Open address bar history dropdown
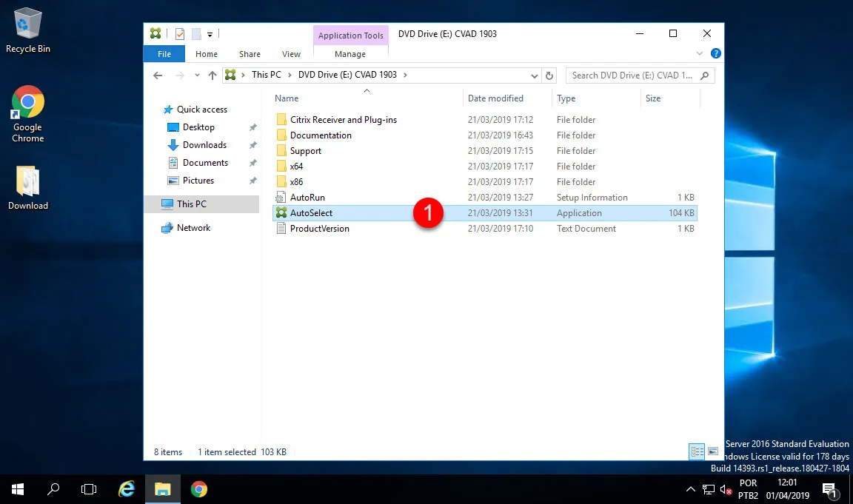 click(x=535, y=75)
